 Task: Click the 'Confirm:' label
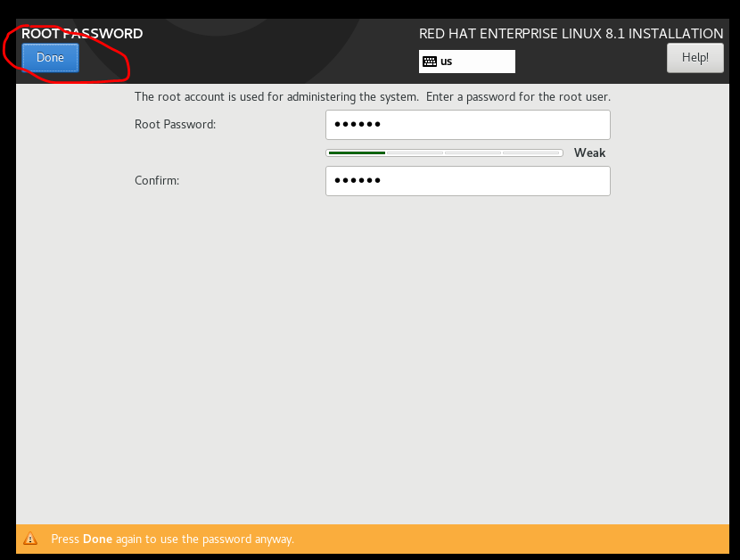[157, 180]
